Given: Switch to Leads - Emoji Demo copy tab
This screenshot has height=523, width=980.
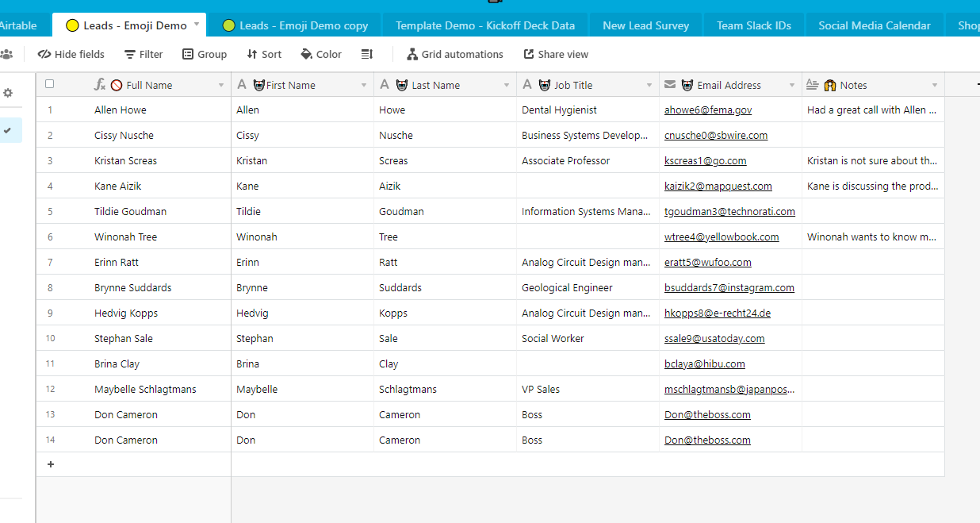Looking at the screenshot, I should click(x=295, y=25).
